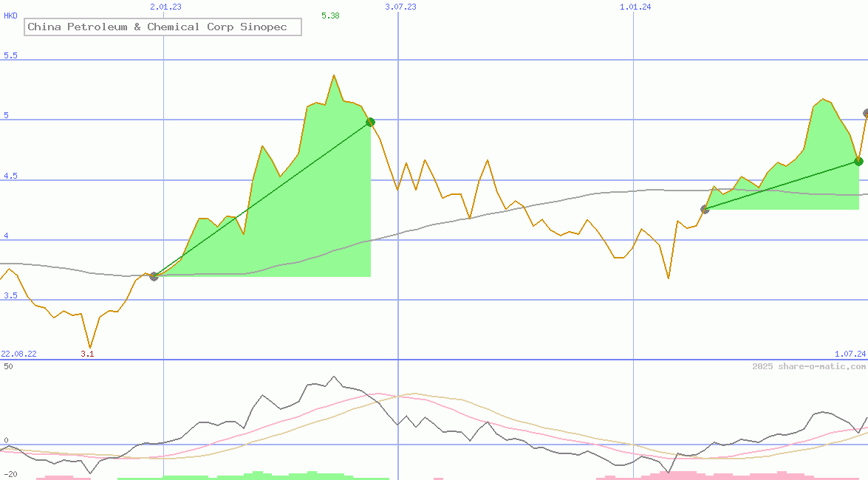Click the 22.08.22 start date label
This screenshot has width=868, height=480.
18,354
